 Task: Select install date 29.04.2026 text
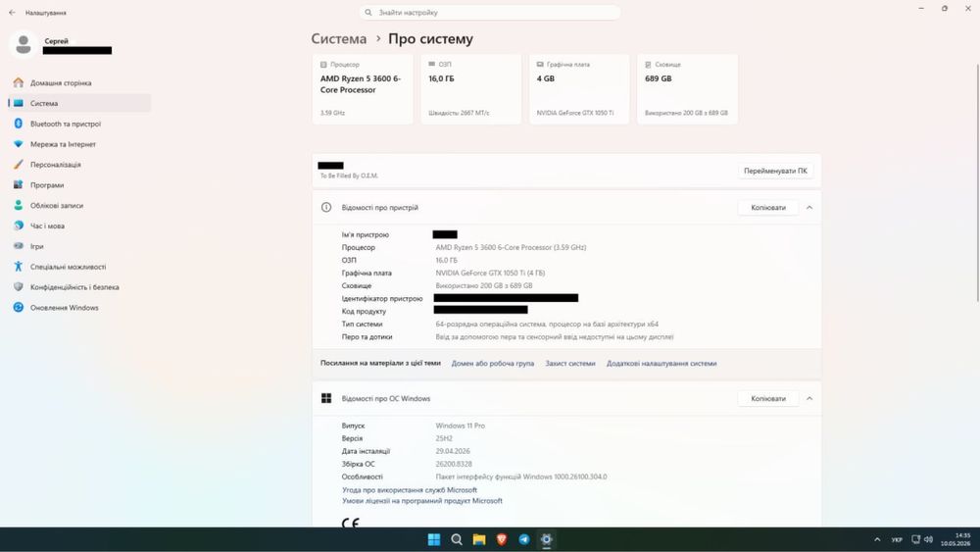pos(453,451)
